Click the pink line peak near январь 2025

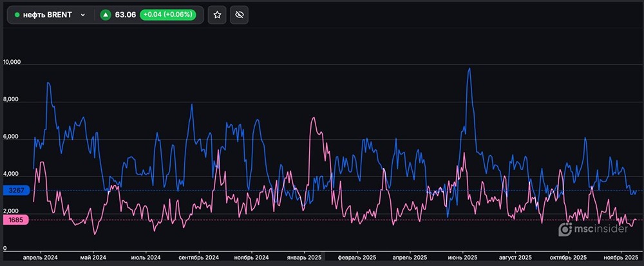(313, 118)
